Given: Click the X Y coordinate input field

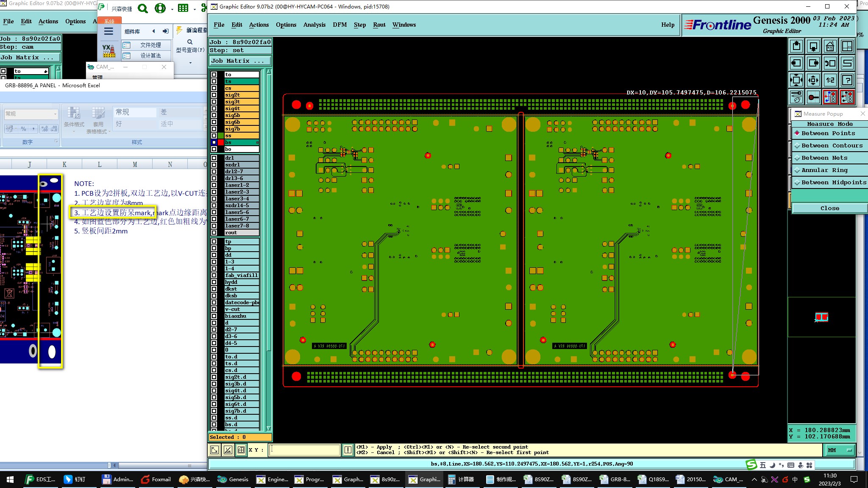Looking at the screenshot, I should (x=305, y=450).
